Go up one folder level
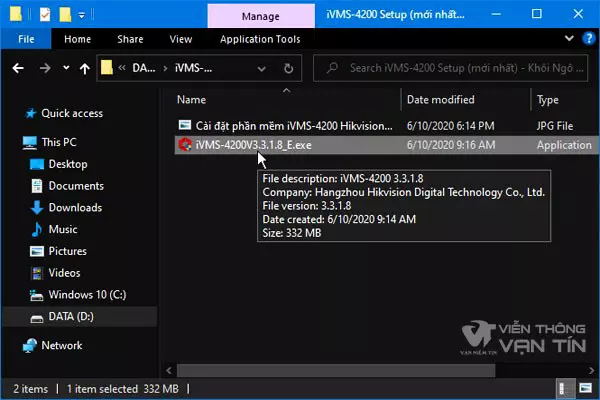Screen dimensions: 600x400 coord(85,69)
